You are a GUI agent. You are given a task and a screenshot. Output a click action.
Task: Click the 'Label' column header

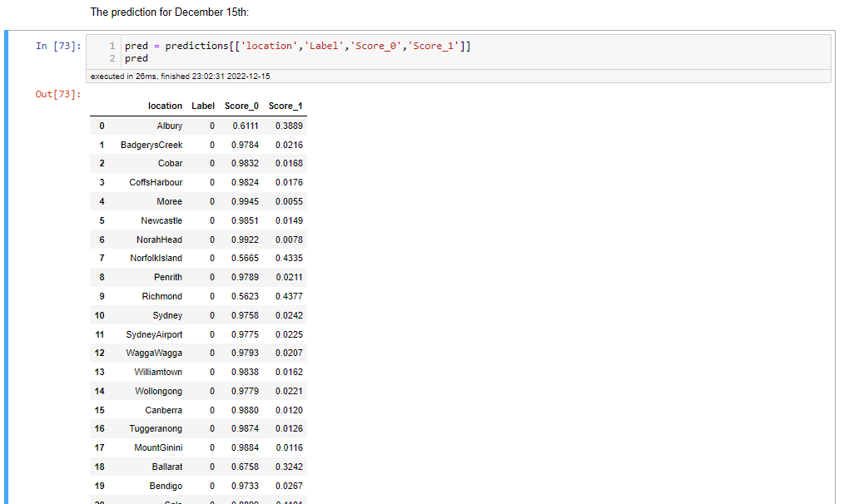point(203,106)
